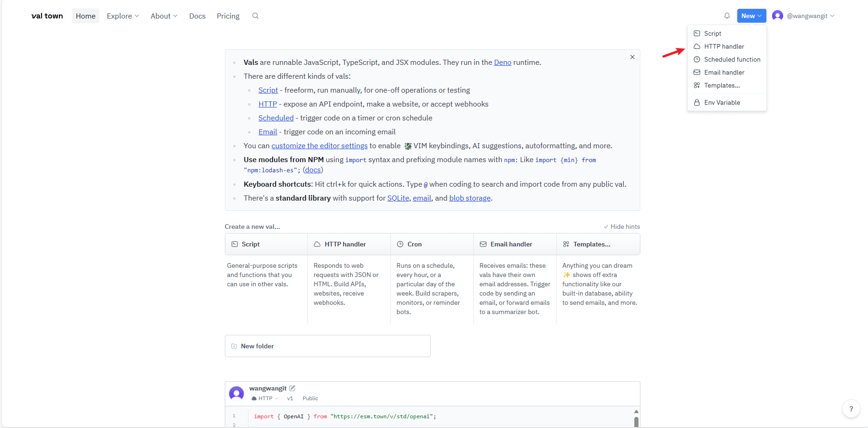This screenshot has height=428, width=868.
Task: Click the v1 version label
Action: [x=290, y=398]
